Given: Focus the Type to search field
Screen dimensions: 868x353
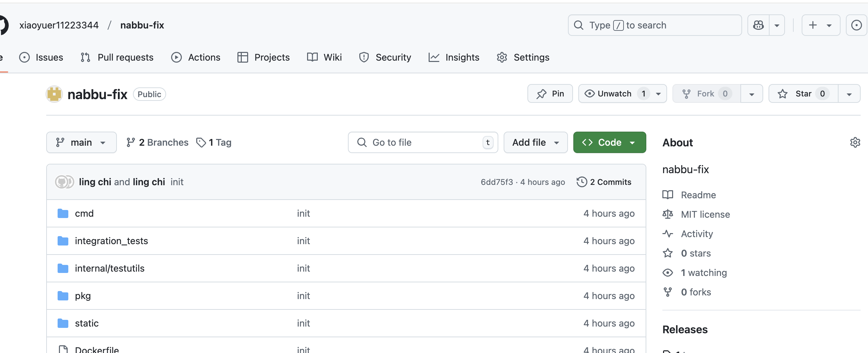Looking at the screenshot, I should (x=654, y=25).
